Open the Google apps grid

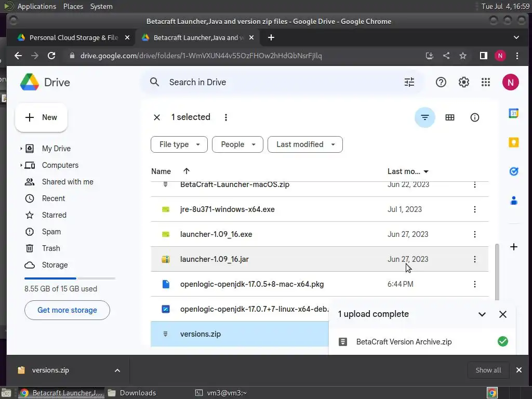pyautogui.click(x=486, y=82)
